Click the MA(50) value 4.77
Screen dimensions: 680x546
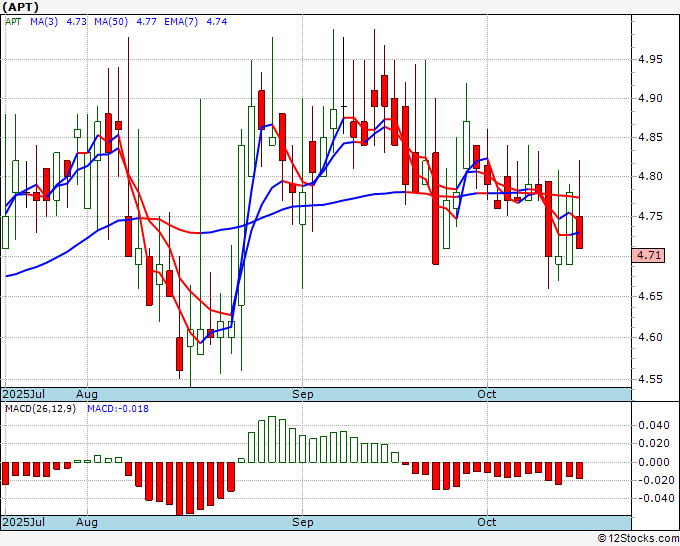point(147,22)
